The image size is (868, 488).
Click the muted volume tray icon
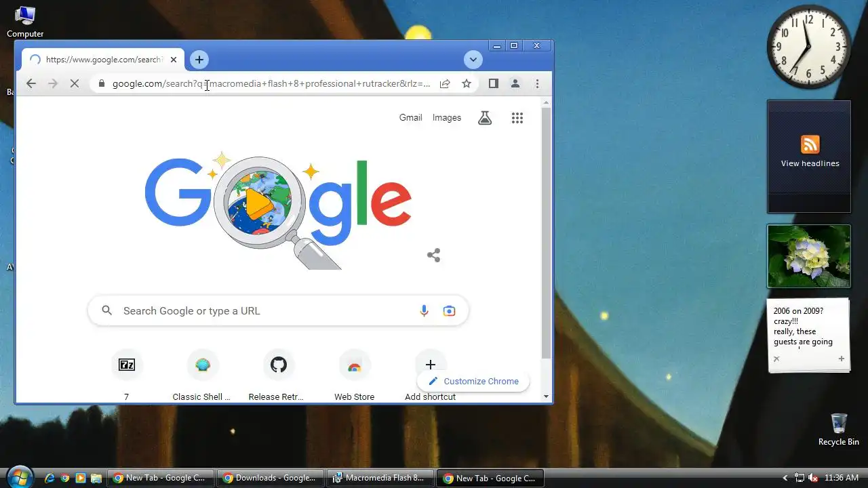[x=812, y=478]
